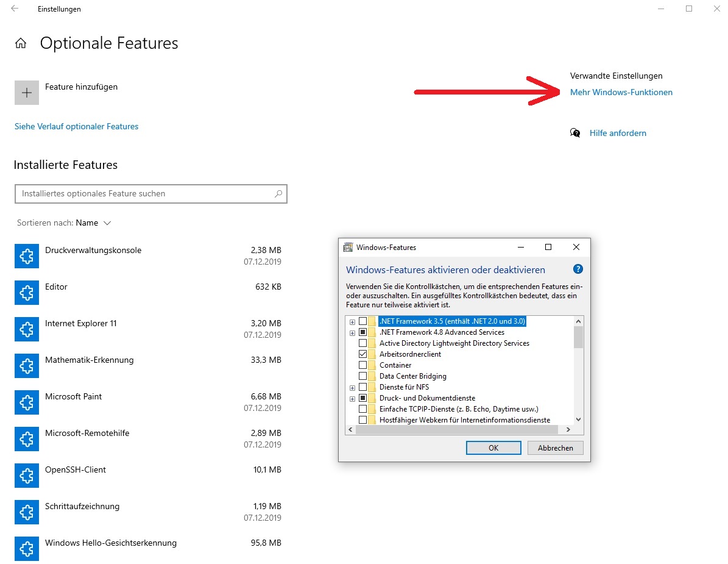Click the plus icon for Feature hinzufügen
728x564 pixels.
click(26, 93)
